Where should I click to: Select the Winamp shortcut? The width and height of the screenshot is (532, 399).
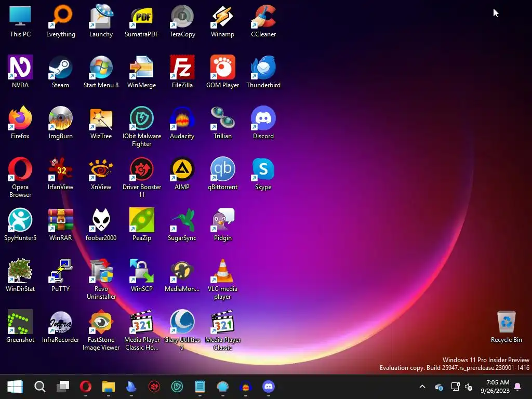tap(222, 21)
